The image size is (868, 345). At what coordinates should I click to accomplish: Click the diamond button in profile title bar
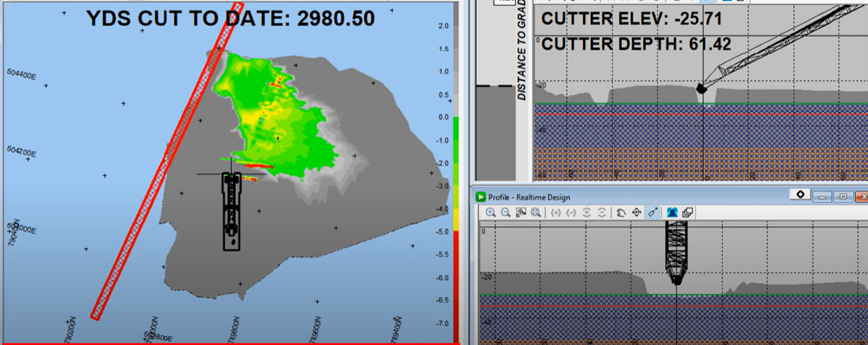[800, 194]
